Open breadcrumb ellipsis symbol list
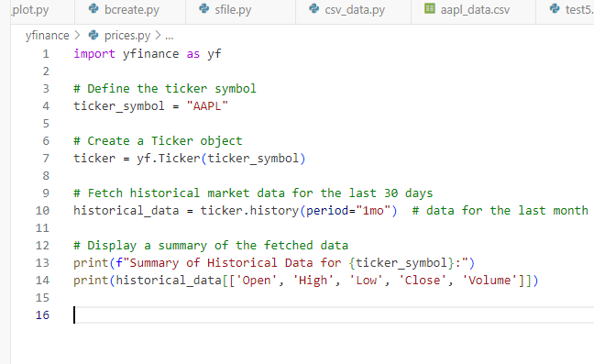 [170, 37]
